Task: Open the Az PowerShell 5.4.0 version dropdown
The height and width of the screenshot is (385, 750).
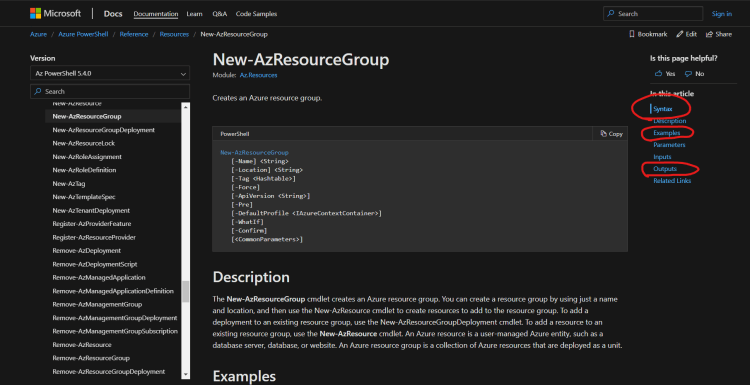Action: tap(110, 74)
